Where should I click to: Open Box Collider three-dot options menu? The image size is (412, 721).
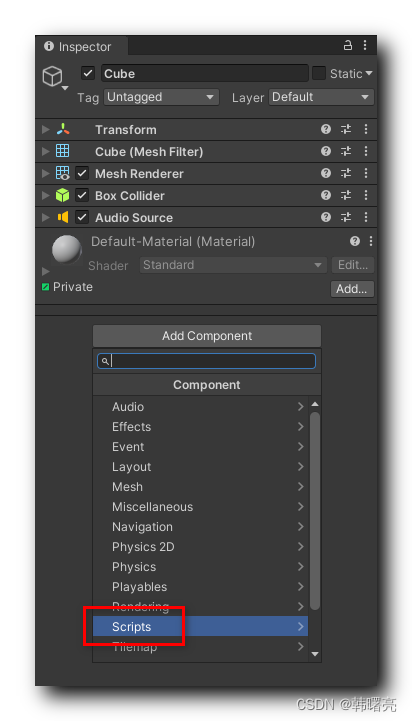click(x=366, y=195)
